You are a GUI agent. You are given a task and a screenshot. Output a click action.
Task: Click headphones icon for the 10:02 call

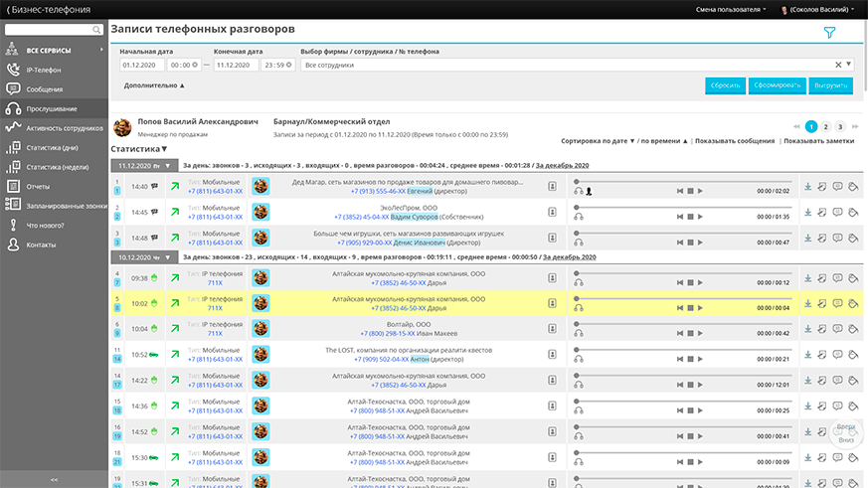tap(579, 308)
